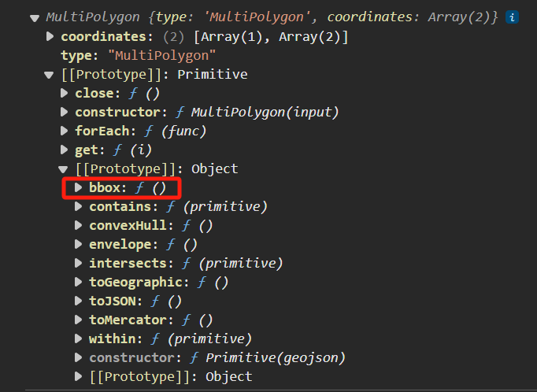Click the blue info icon after MultiPolygon header
537x392 pixels.
(512, 17)
